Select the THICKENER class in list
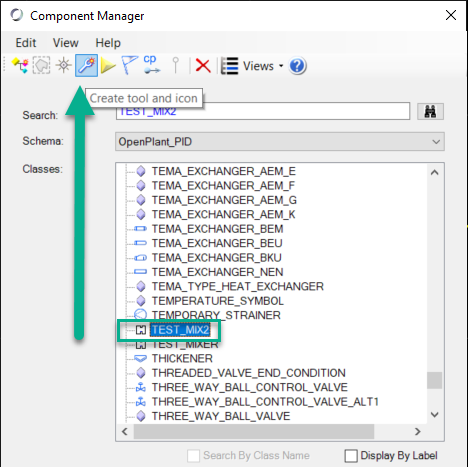The width and height of the screenshot is (468, 467). click(x=182, y=358)
